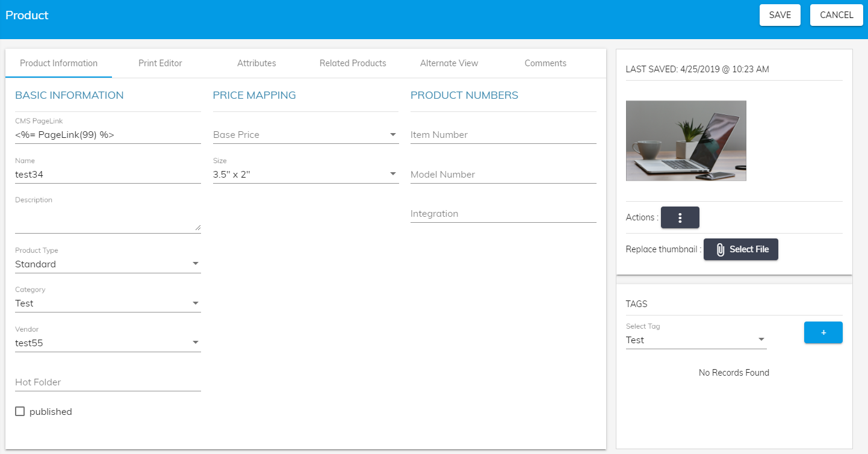
Task: Open the Print Editor tab
Action: click(x=160, y=63)
